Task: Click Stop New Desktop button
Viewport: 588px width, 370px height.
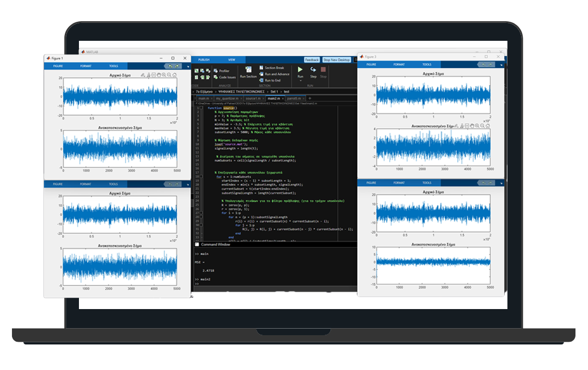Action: tap(336, 60)
